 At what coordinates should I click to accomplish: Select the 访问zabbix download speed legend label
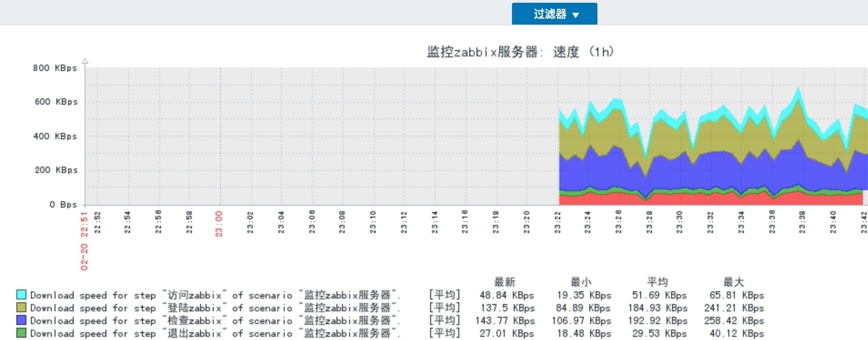click(x=215, y=295)
